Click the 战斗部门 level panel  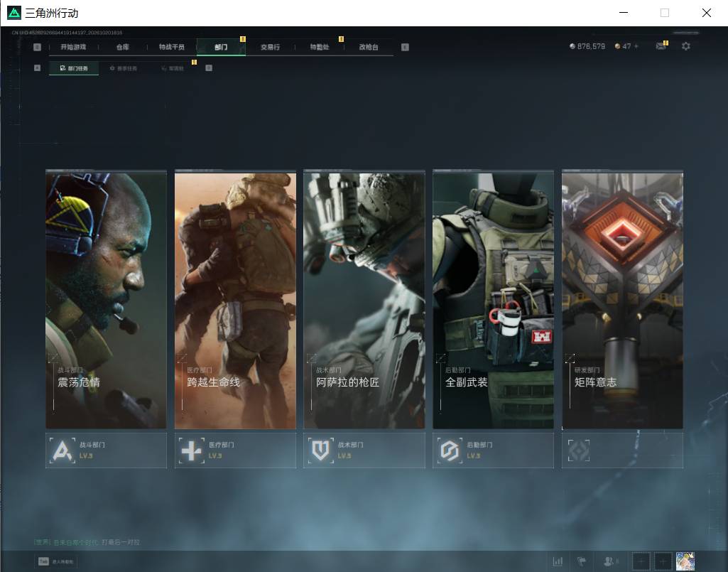106,450
